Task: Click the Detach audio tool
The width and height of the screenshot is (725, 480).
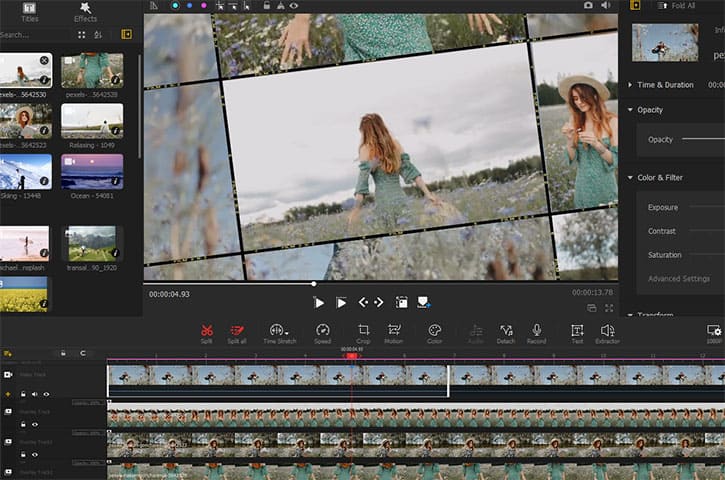Action: tap(506, 330)
